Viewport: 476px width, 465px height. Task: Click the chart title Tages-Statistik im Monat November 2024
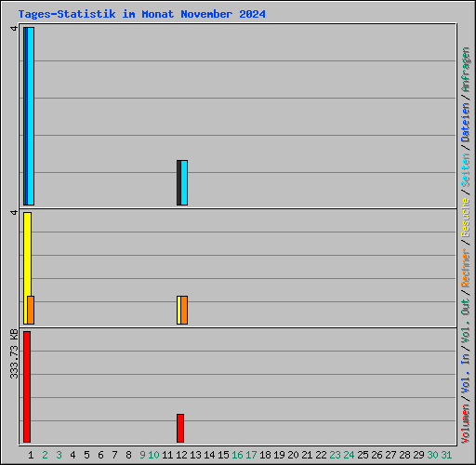(x=141, y=14)
